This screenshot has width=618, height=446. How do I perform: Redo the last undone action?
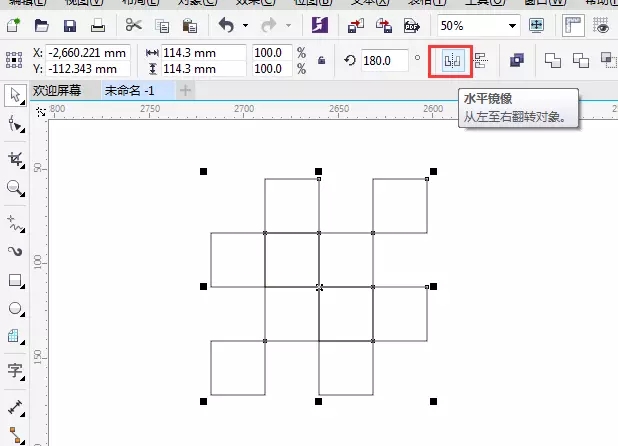pos(269,26)
